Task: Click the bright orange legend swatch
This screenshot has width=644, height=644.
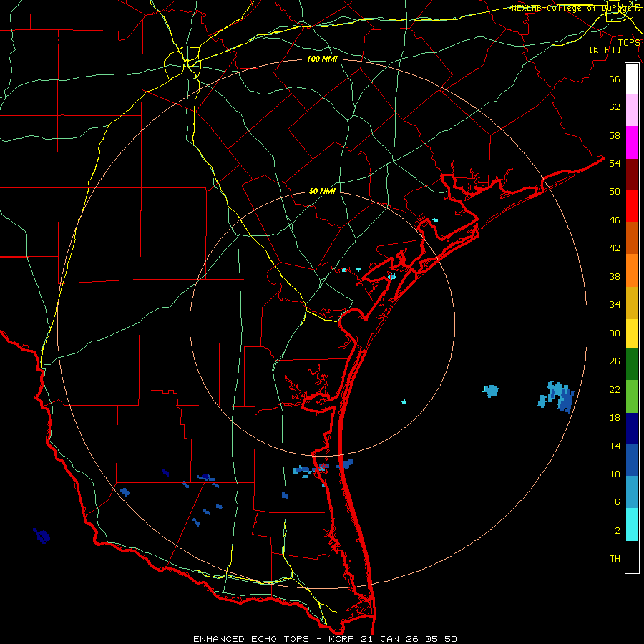Action: click(x=632, y=270)
